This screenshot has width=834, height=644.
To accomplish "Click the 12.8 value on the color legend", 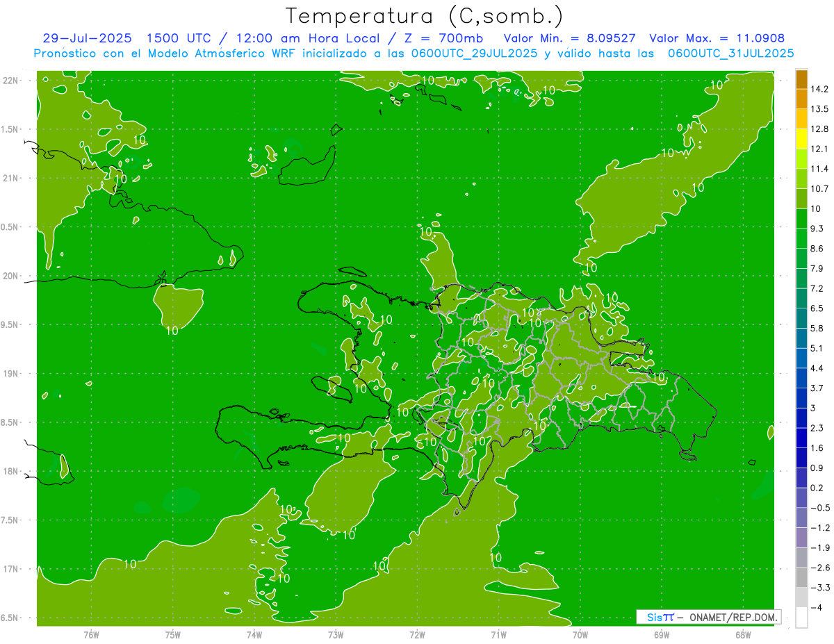I will [x=820, y=129].
